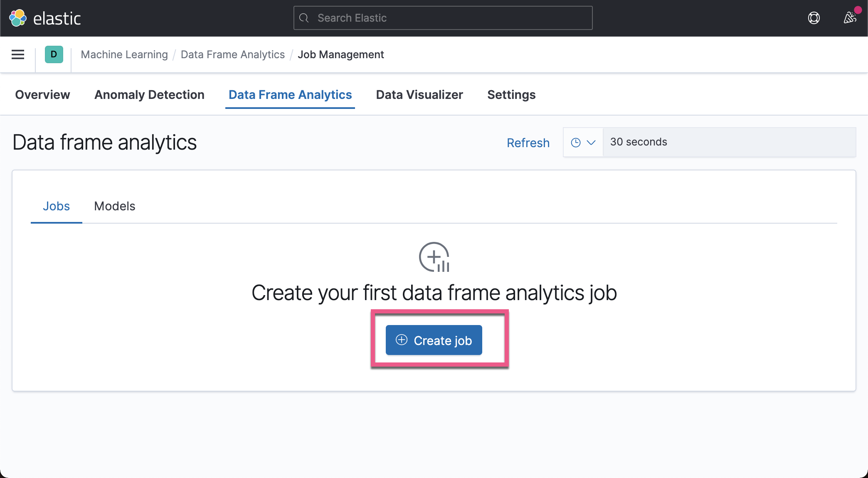The width and height of the screenshot is (868, 478).
Task: Click the clock icon in the refresh control
Action: [x=575, y=142]
